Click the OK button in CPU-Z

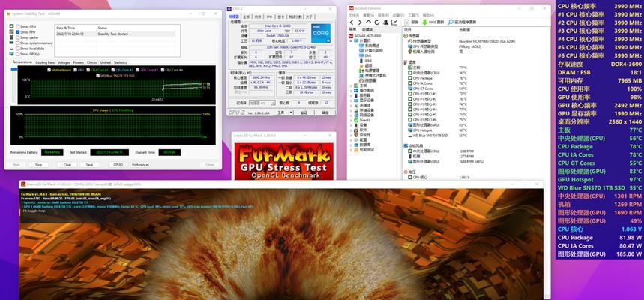pos(325,112)
